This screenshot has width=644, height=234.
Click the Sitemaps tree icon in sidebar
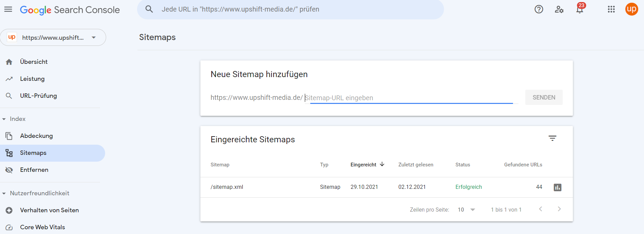coord(9,153)
